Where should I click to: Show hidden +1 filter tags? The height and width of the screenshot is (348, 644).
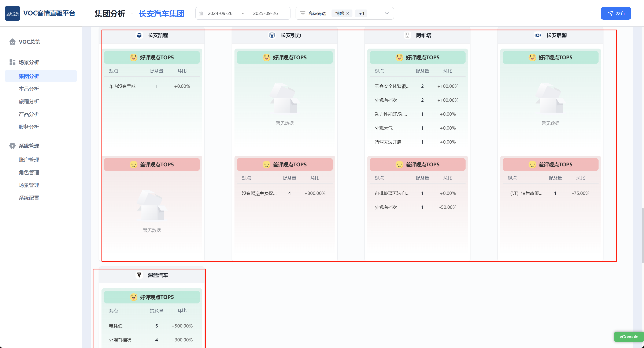click(362, 14)
